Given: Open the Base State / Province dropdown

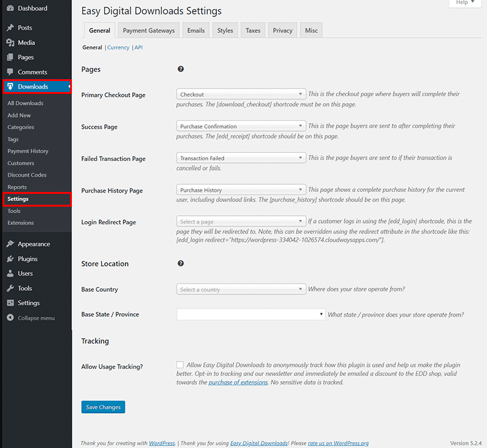Looking at the screenshot, I should click(251, 315).
